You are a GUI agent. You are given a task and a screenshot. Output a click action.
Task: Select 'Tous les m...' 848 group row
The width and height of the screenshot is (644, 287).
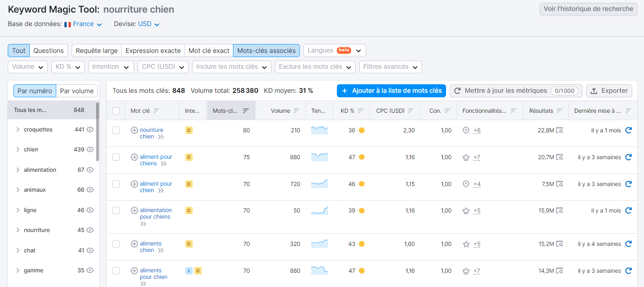[52, 110]
